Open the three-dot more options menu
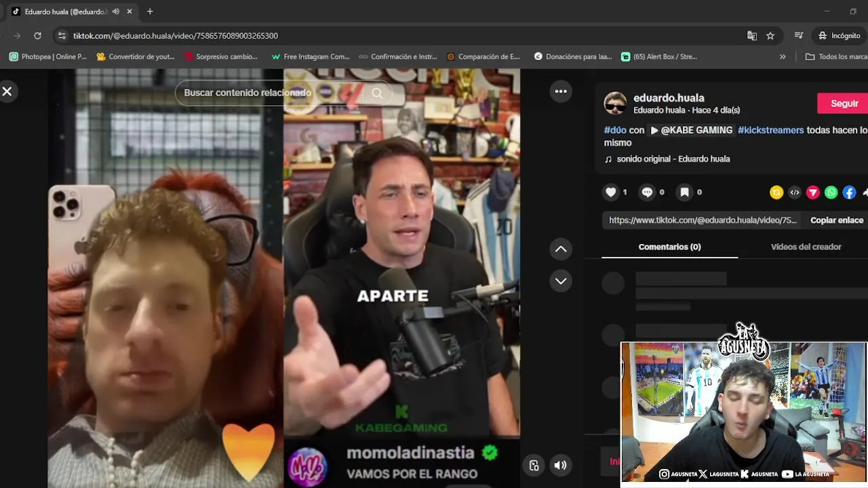Screen dimensions: 868x488 click(561, 91)
